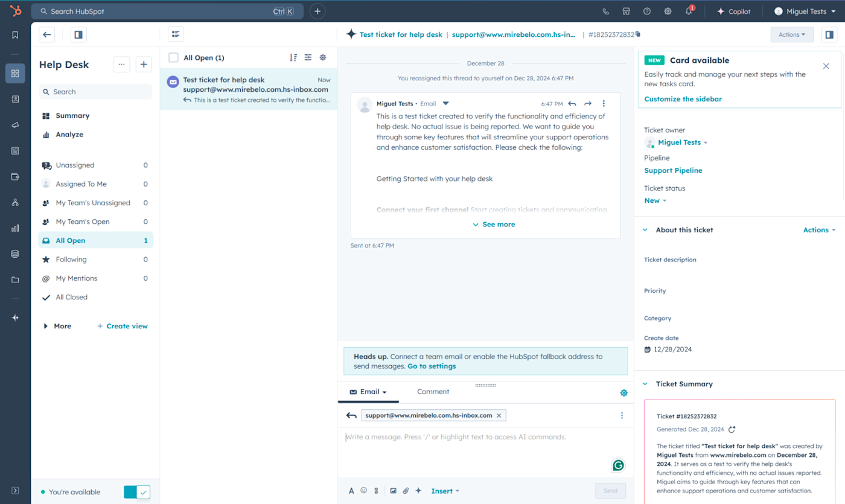This screenshot has width=845, height=504.
Task: Select the Assigned To Me view
Action: 95,184
